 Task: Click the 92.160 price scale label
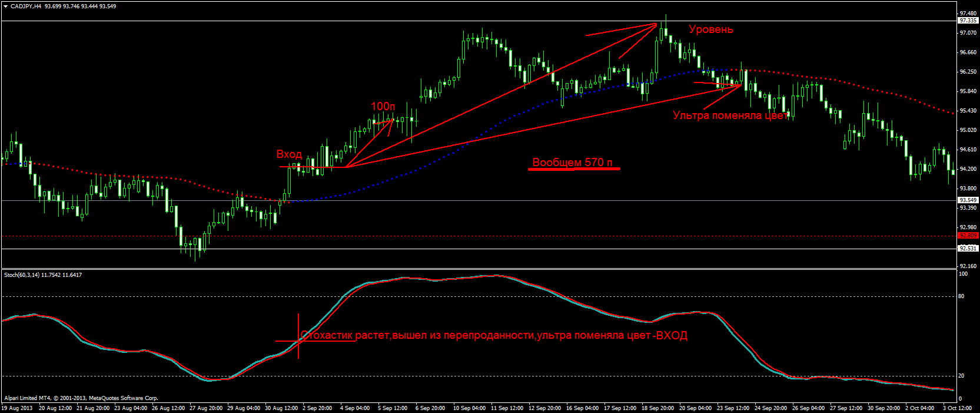968,266
